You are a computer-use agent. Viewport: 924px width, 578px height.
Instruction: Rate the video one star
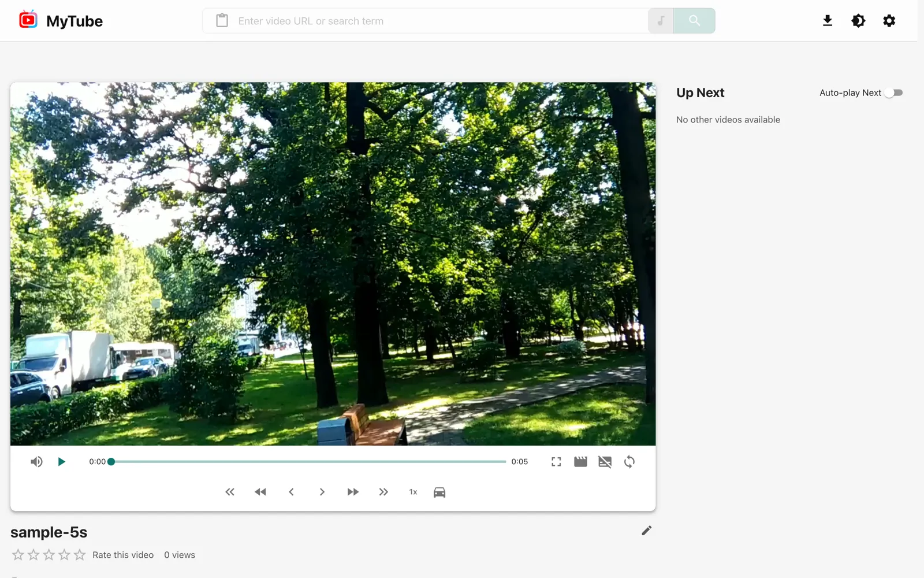click(18, 555)
